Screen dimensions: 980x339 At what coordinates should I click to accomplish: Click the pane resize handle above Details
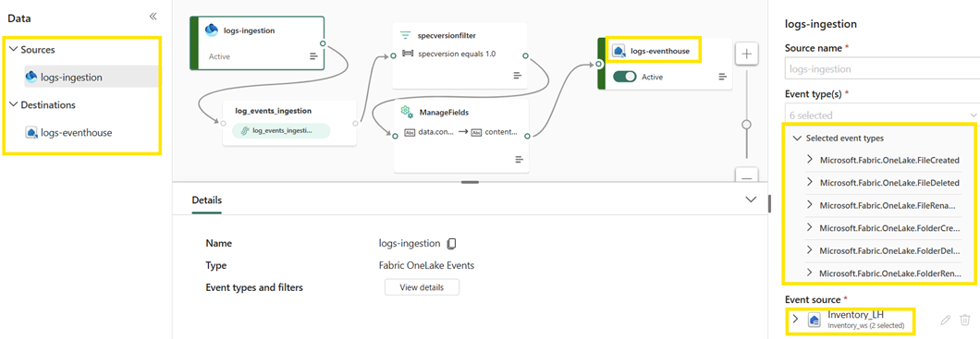(x=470, y=182)
